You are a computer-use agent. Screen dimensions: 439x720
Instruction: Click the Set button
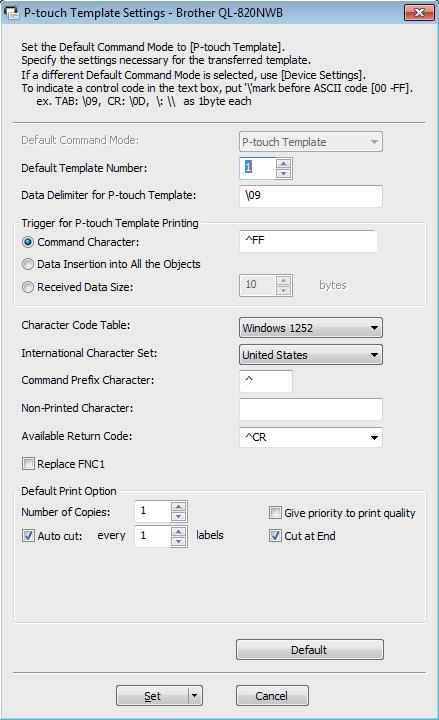[x=152, y=696]
